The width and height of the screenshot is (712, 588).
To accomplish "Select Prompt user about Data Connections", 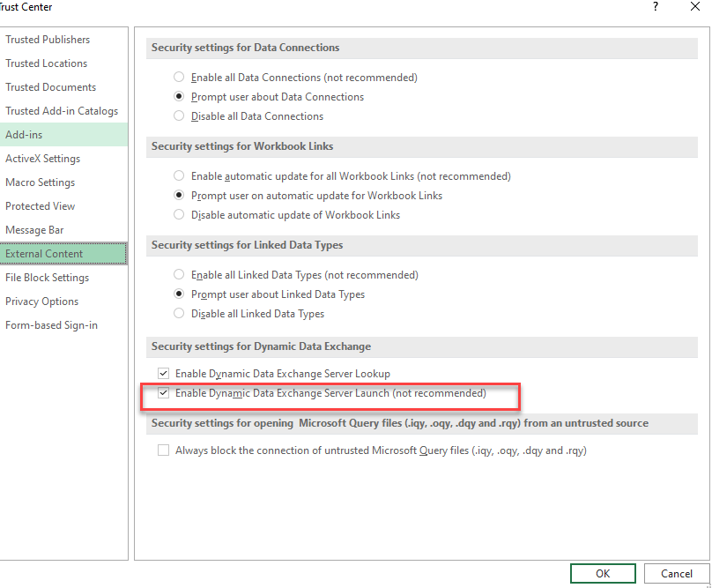I will [x=180, y=97].
